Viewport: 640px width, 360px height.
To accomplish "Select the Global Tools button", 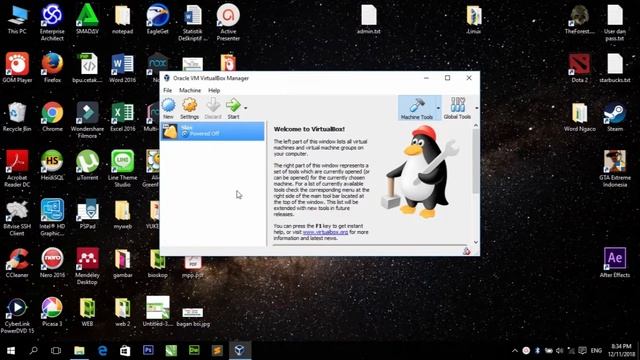I will point(457,108).
